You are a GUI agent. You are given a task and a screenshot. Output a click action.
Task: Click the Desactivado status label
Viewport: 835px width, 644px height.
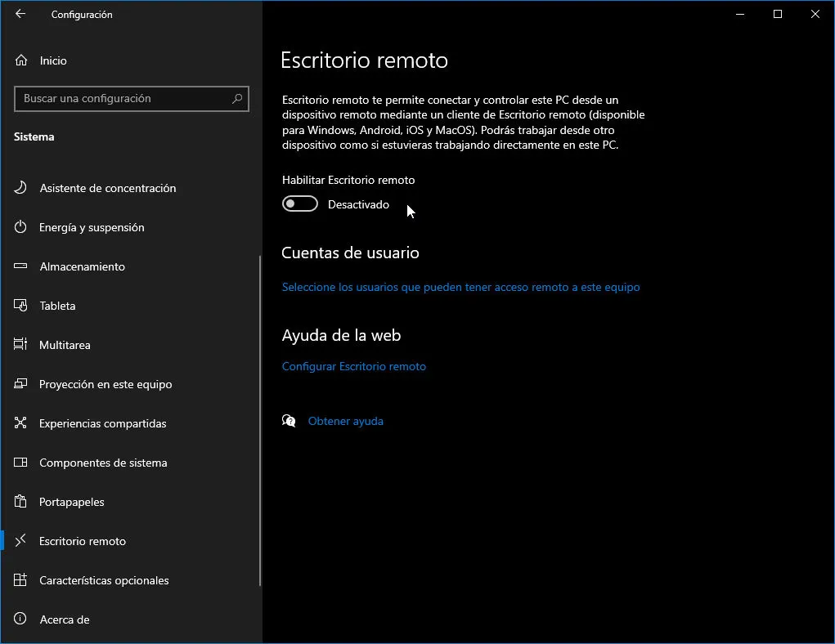(358, 204)
